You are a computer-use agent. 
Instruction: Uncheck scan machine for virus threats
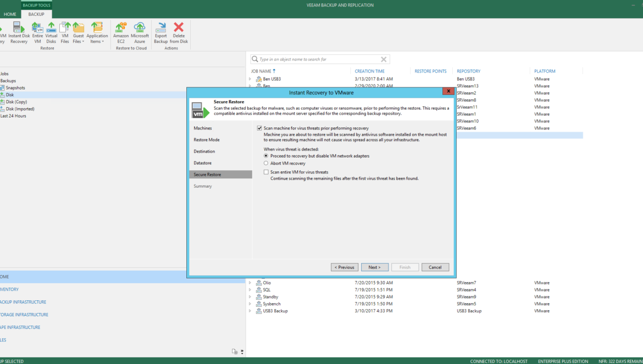click(259, 128)
